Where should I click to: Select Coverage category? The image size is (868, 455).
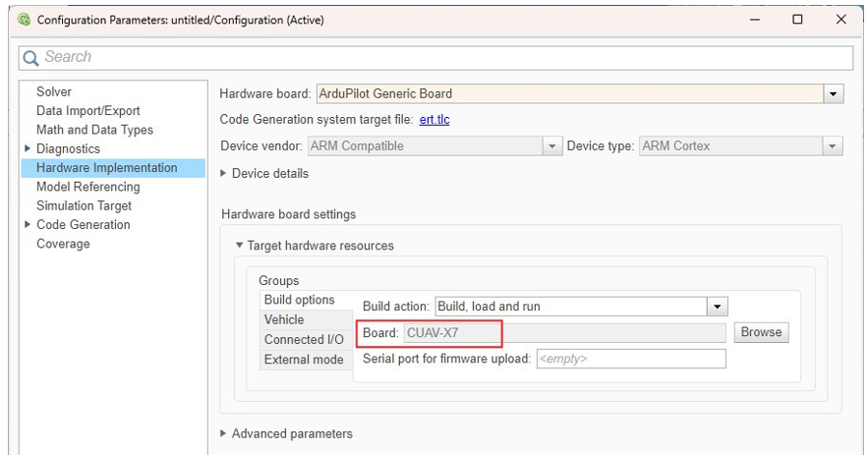[x=63, y=244]
